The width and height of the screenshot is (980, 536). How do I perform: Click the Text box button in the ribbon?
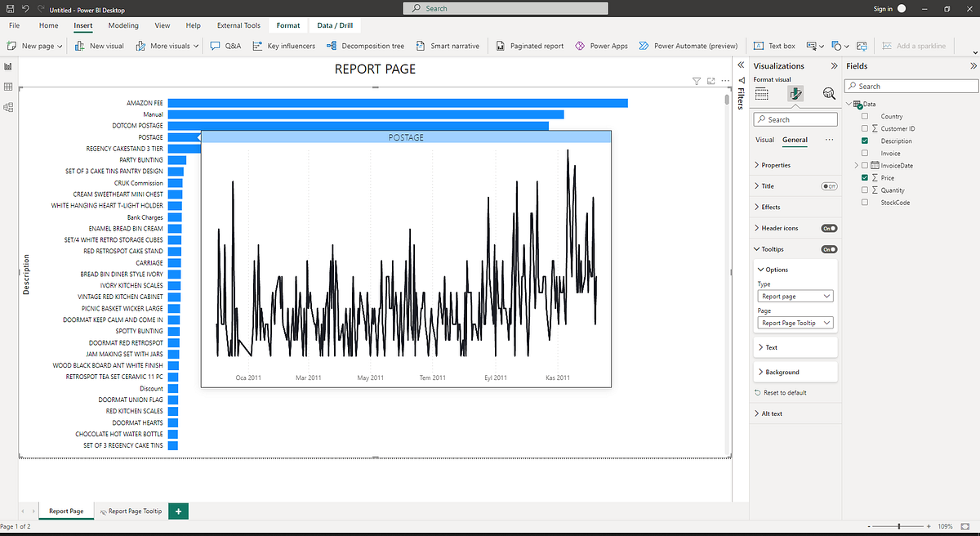tap(773, 46)
